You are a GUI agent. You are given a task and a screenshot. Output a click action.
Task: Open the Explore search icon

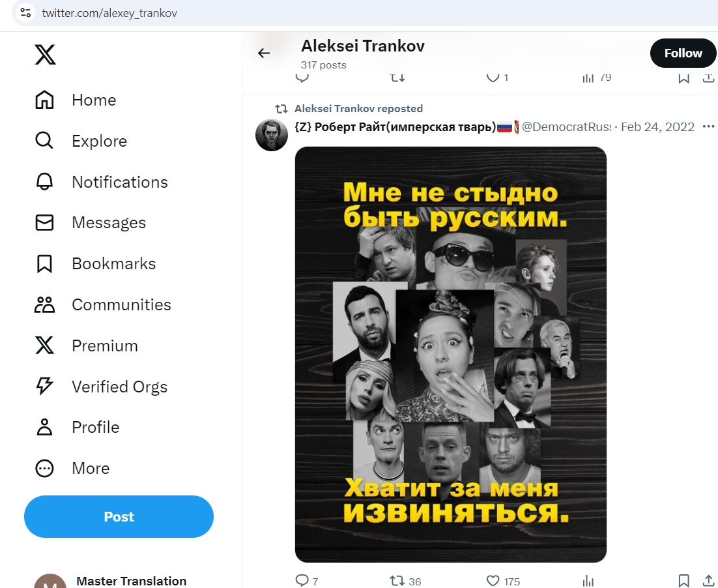(44, 141)
